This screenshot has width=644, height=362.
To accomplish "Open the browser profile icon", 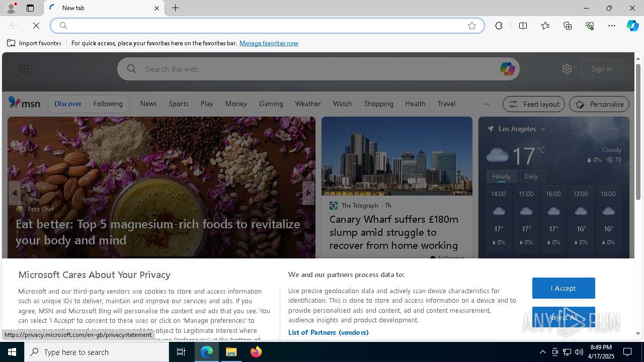I will [x=11, y=8].
